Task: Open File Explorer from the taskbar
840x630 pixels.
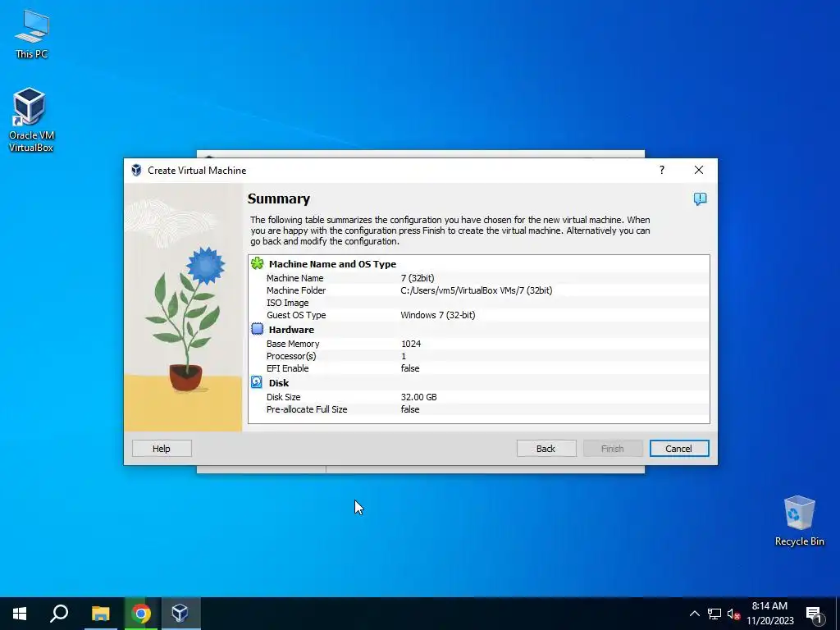Action: pos(100,614)
